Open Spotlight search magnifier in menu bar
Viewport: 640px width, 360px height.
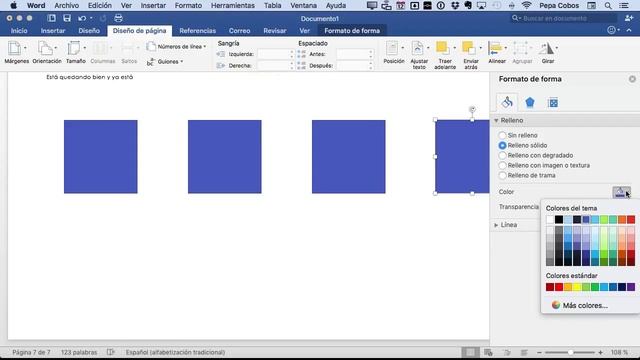(608, 5)
